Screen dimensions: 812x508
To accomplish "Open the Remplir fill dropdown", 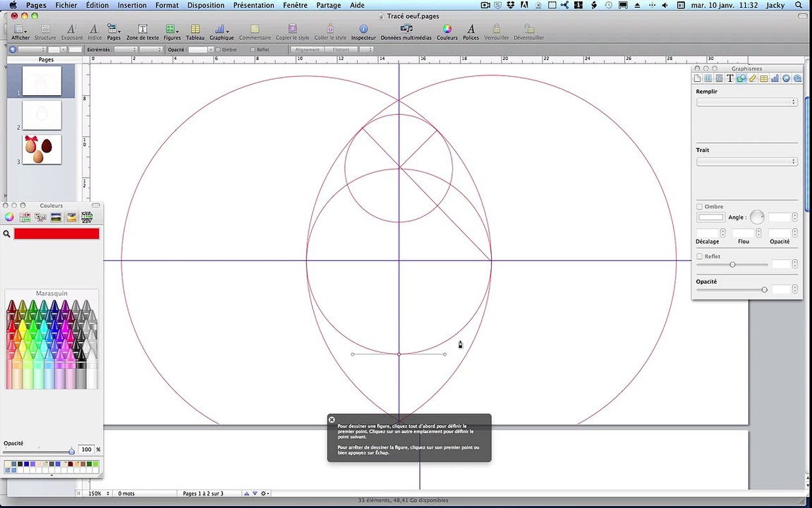I will (746, 102).
